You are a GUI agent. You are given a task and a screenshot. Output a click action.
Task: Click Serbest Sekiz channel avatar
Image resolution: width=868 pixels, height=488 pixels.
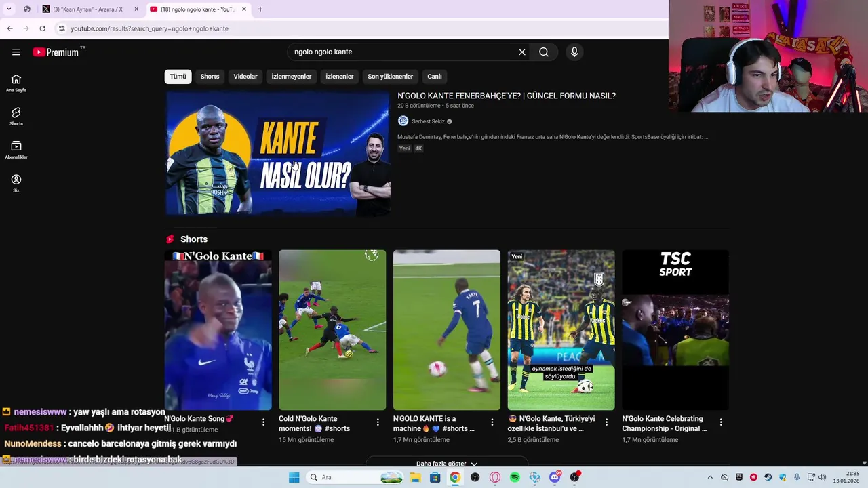pos(403,121)
